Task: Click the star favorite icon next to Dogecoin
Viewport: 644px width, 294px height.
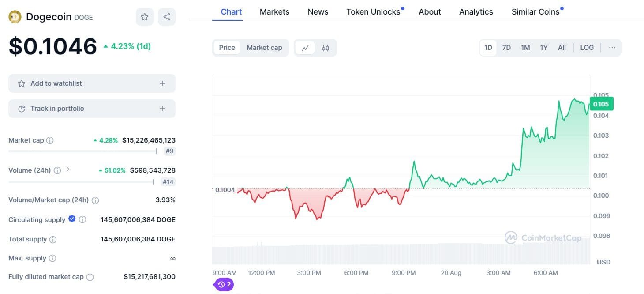Action: 145,16
